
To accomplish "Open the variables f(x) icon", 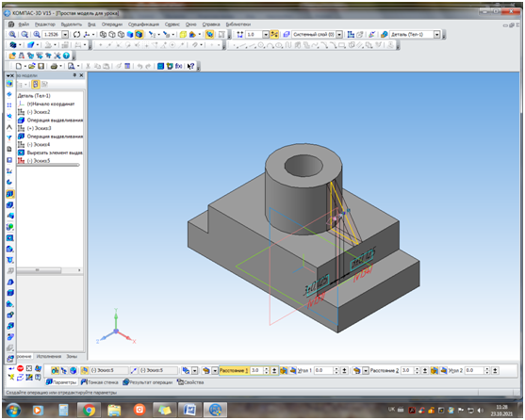I will pyautogui.click(x=179, y=66).
